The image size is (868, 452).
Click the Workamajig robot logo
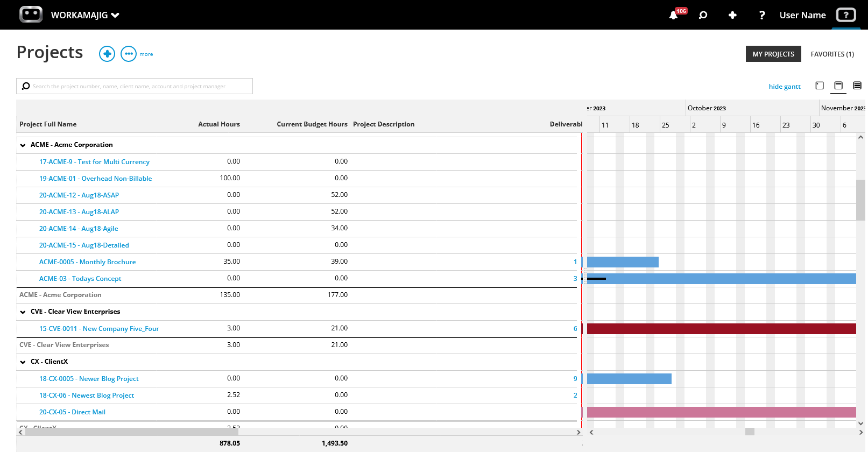pos(31,15)
